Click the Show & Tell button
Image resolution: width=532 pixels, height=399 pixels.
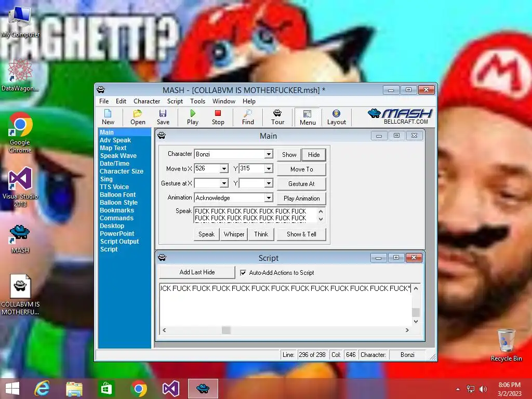pyautogui.click(x=302, y=234)
